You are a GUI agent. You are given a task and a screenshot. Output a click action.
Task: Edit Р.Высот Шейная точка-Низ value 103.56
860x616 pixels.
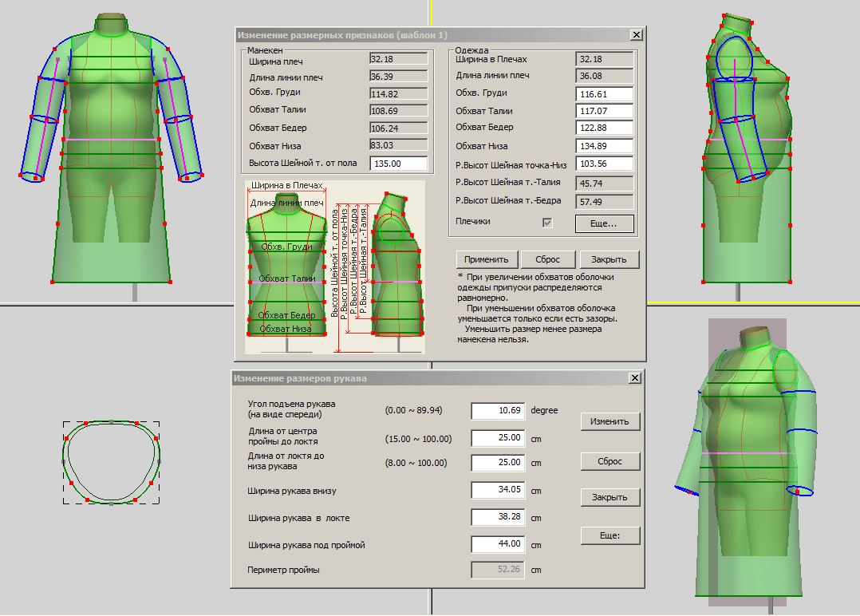coord(605,164)
